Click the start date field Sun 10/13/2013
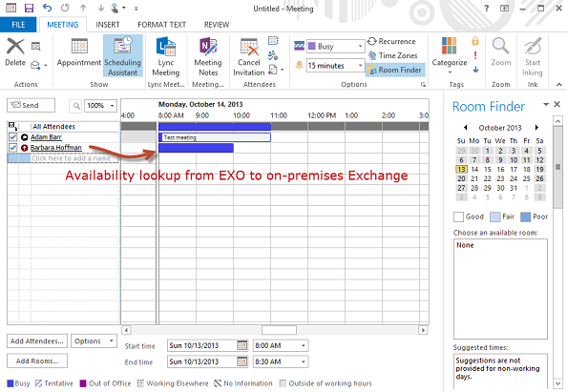The width and height of the screenshot is (567, 392). [201, 346]
